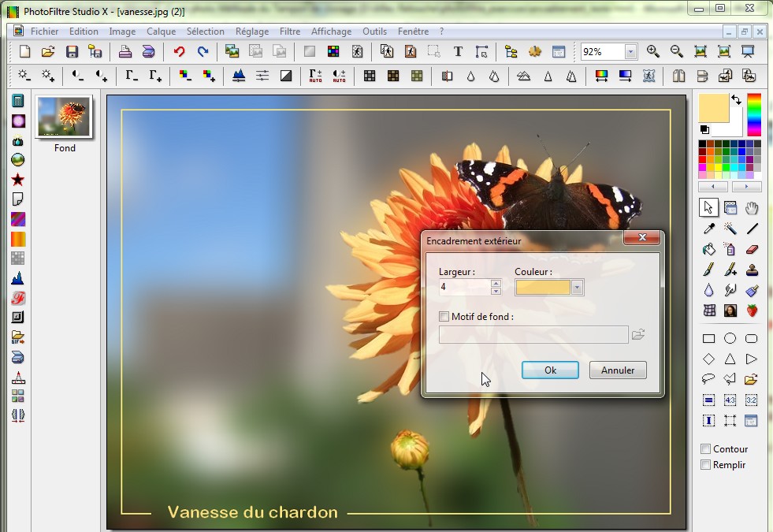The width and height of the screenshot is (773, 532).
Task: Click the Auto levels icon
Action: click(315, 76)
